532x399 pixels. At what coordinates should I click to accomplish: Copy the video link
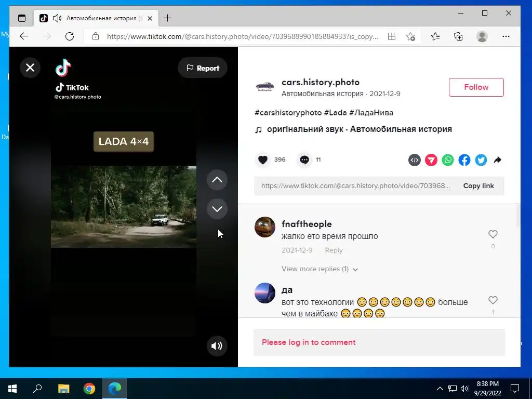(x=478, y=186)
